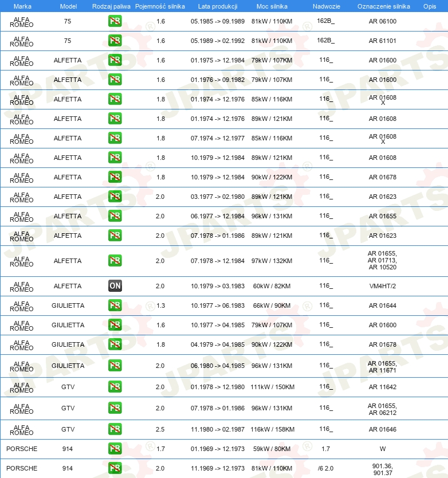Click date range 05.1985 -> 09.1989
Image resolution: width=448 pixels, height=478 pixels.
218,21
